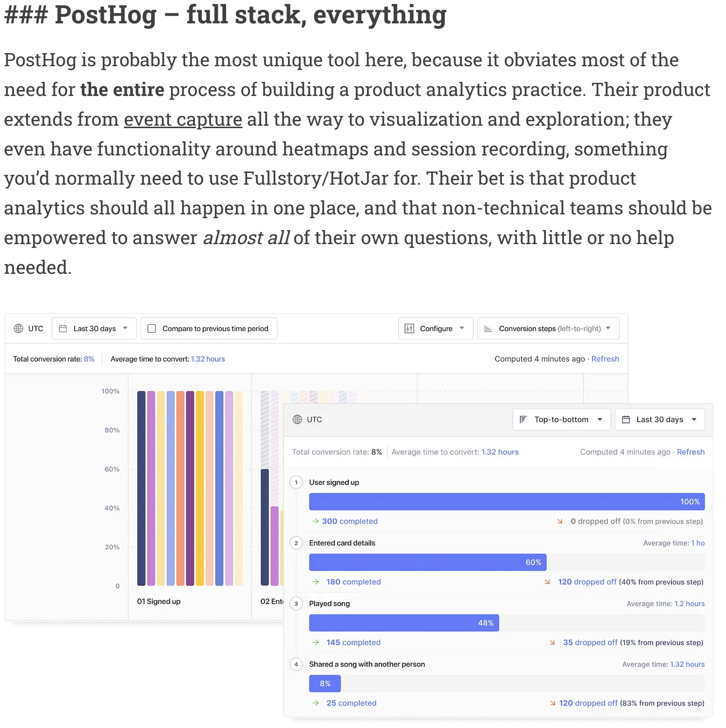Click the globe icon beside UTC in the back panel
726x728 pixels.
[19, 328]
